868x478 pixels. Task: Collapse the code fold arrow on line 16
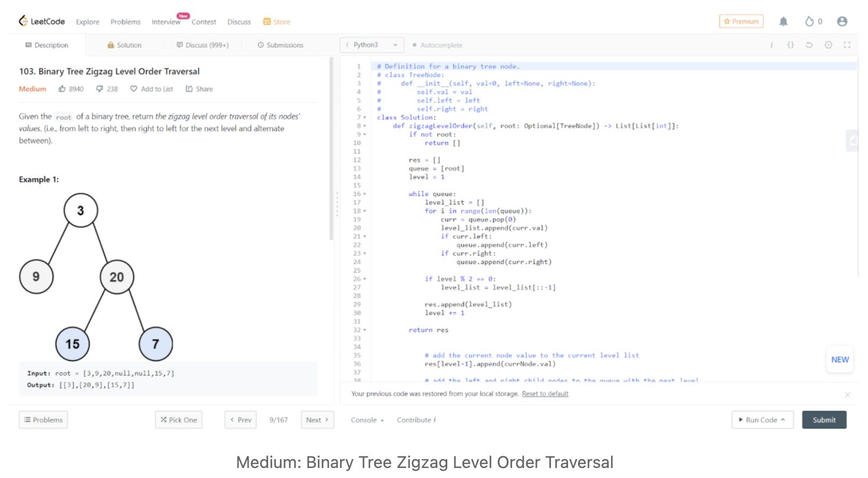tap(365, 194)
